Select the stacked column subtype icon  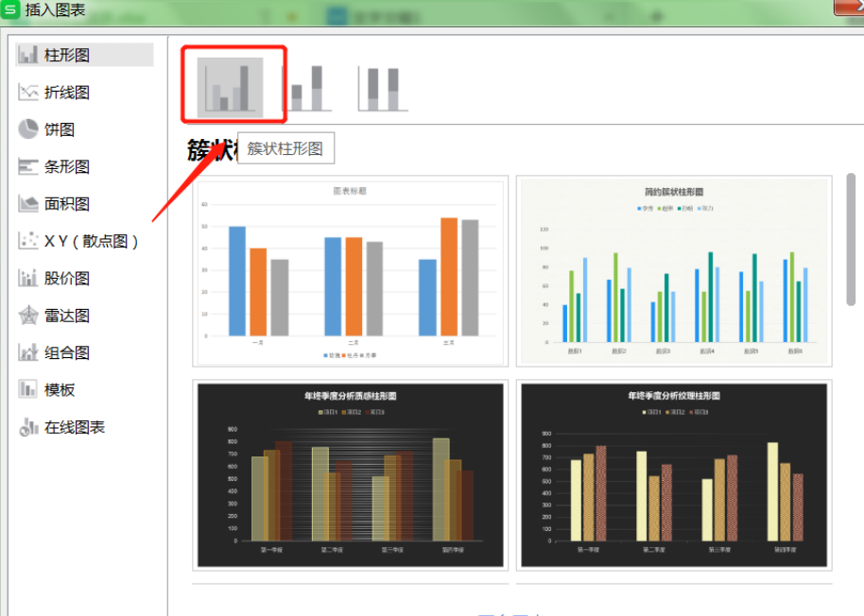pos(308,88)
